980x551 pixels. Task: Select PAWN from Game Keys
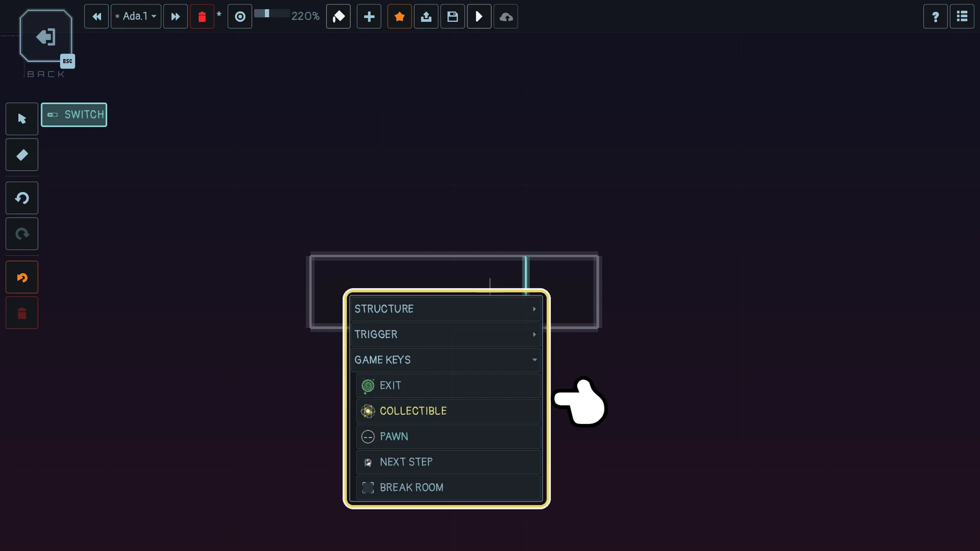click(x=448, y=436)
